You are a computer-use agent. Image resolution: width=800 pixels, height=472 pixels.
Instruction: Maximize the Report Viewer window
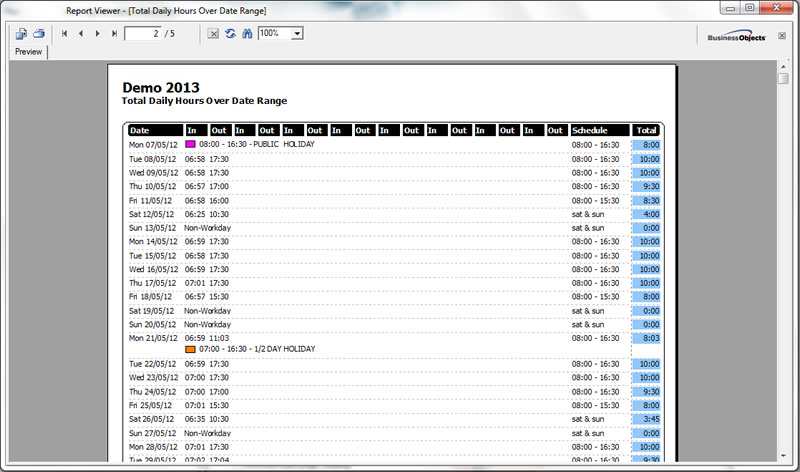pos(749,8)
